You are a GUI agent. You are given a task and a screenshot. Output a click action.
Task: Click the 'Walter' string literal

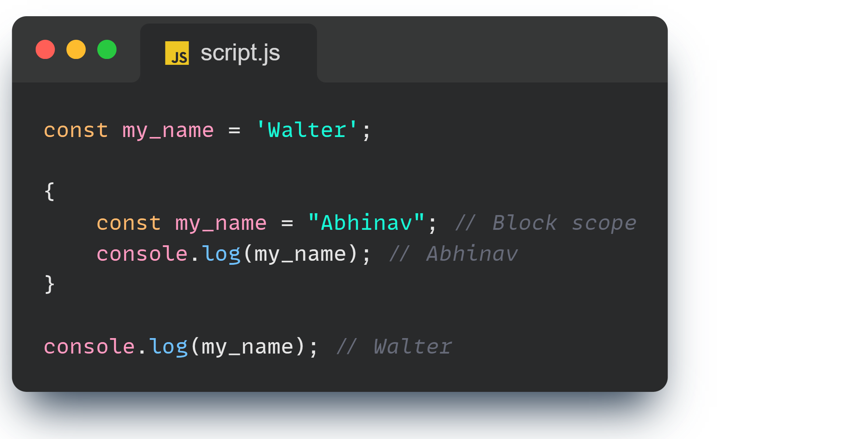click(307, 130)
